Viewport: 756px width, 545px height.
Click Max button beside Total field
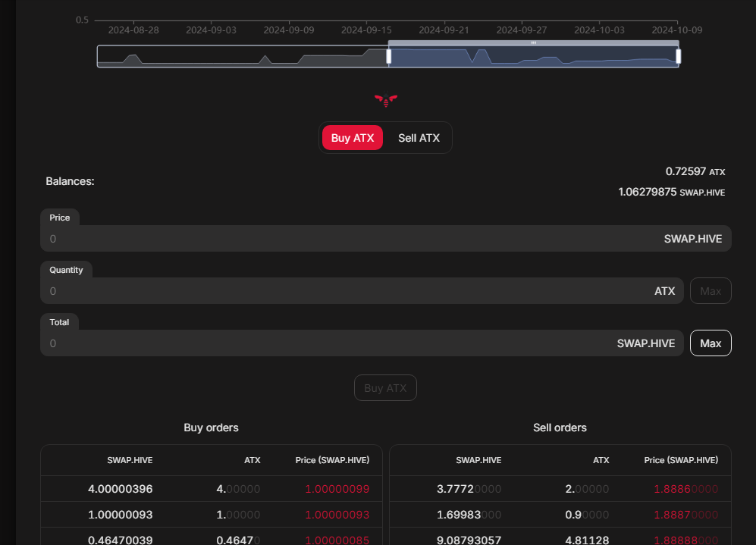(711, 343)
